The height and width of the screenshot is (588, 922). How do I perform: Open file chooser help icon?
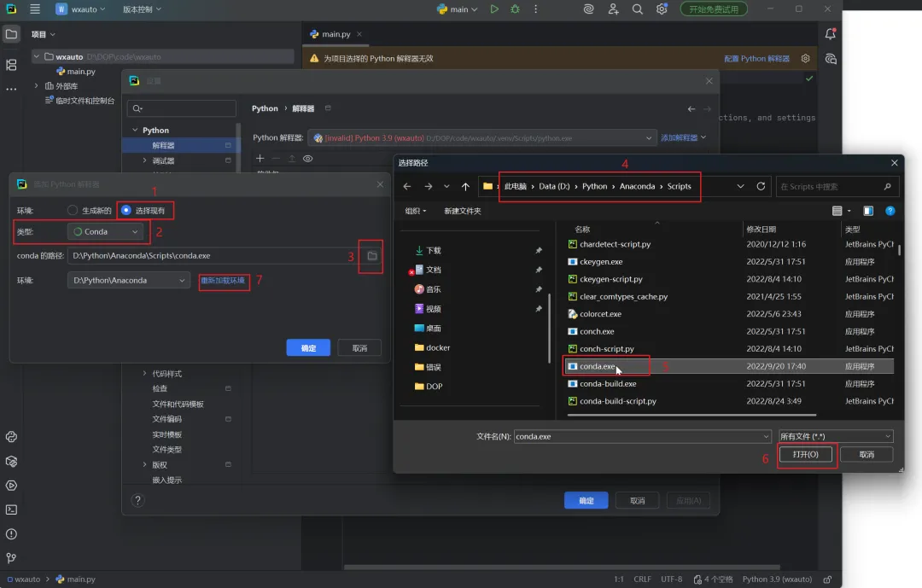[x=890, y=211]
